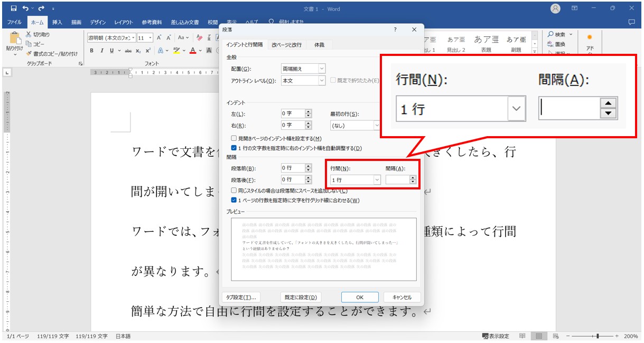Click the キャンセル button
The height and width of the screenshot is (343, 644).
[402, 297]
